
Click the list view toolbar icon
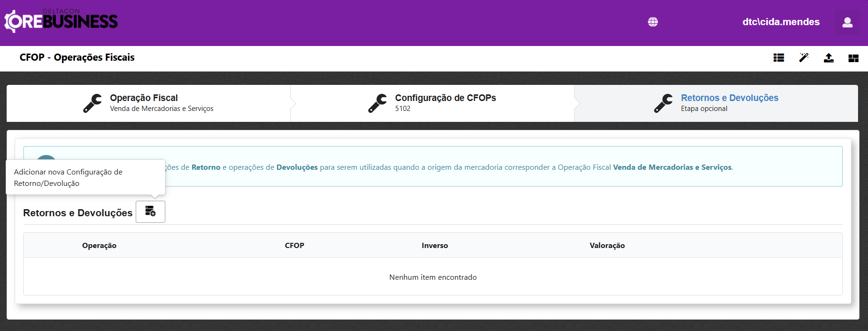778,58
